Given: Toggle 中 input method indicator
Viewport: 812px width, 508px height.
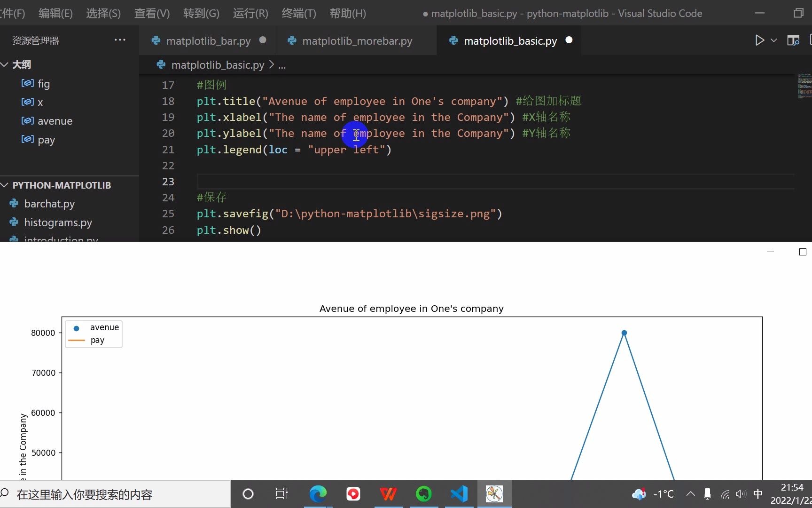Looking at the screenshot, I should [x=758, y=494].
